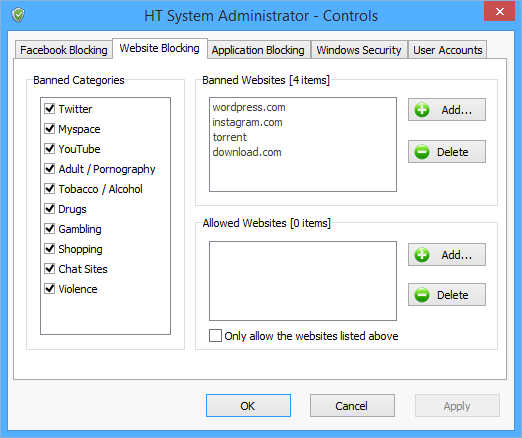
Task: Uncheck the Twitter banned category
Action: [50, 108]
